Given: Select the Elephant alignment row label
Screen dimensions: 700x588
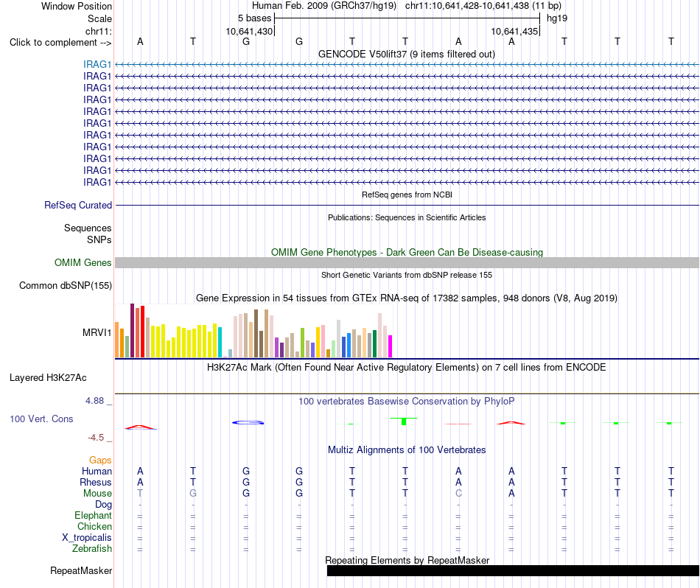Looking at the screenshot, I should point(93,515).
